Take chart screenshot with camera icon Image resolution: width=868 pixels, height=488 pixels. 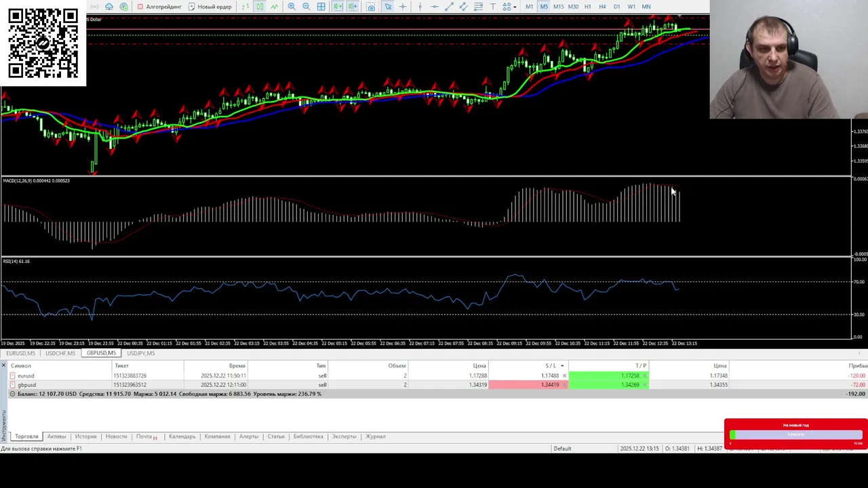(371, 6)
